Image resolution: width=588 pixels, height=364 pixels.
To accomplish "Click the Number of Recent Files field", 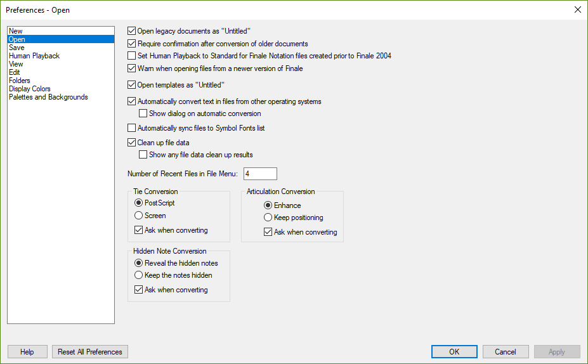I will pyautogui.click(x=260, y=174).
